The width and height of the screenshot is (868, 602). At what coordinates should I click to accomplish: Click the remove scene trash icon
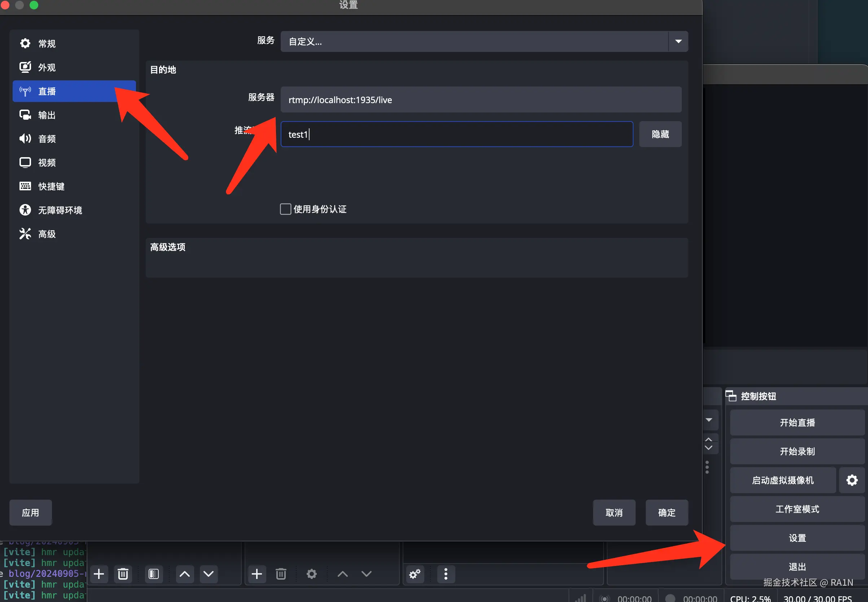(123, 574)
